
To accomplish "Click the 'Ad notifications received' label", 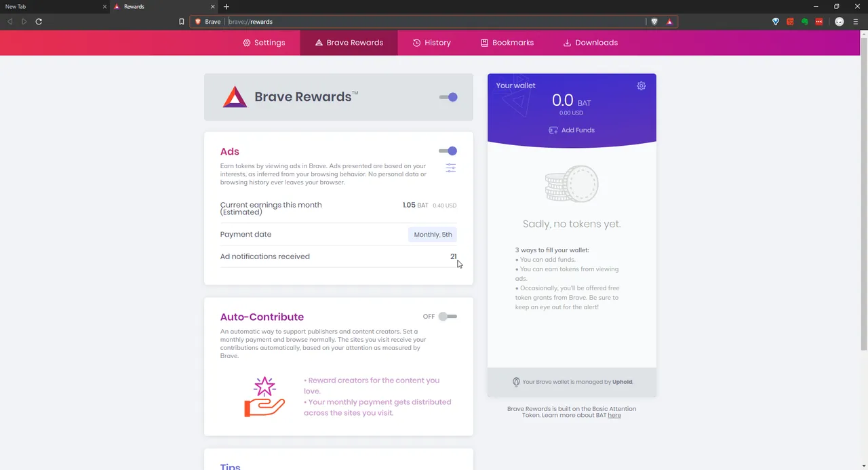I will (x=264, y=256).
